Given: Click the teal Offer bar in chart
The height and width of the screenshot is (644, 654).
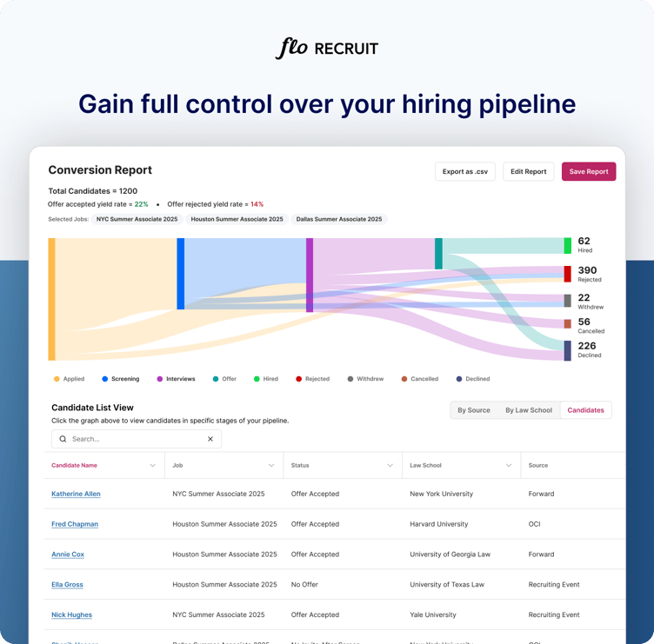Looking at the screenshot, I should (438, 253).
